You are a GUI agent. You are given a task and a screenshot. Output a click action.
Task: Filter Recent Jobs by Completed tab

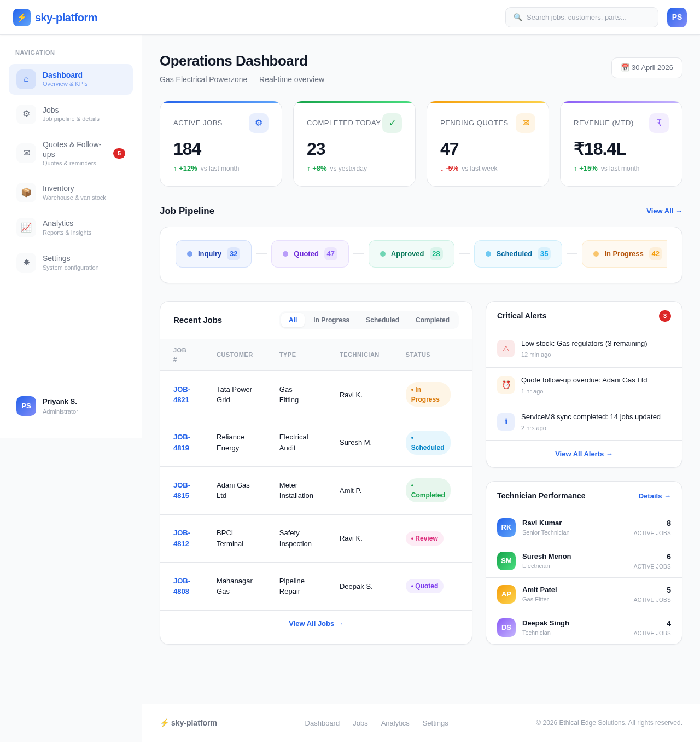433,320
